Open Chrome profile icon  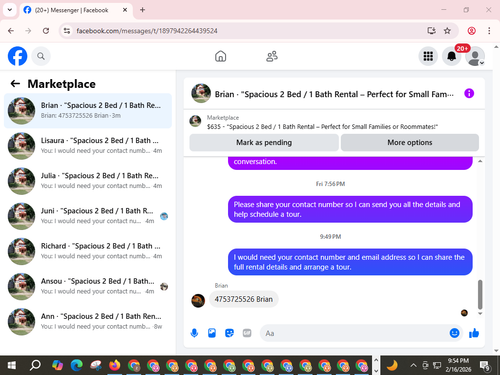click(471, 31)
